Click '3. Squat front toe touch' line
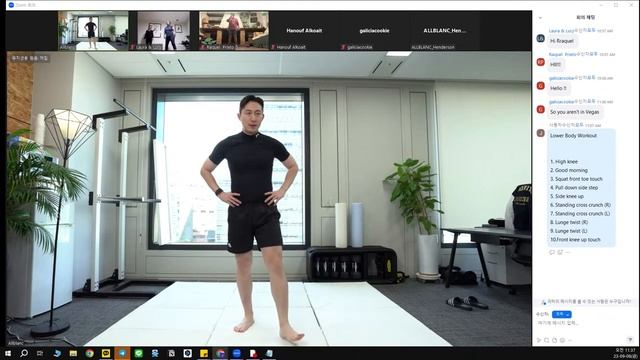The width and height of the screenshot is (640, 360). 576,179
